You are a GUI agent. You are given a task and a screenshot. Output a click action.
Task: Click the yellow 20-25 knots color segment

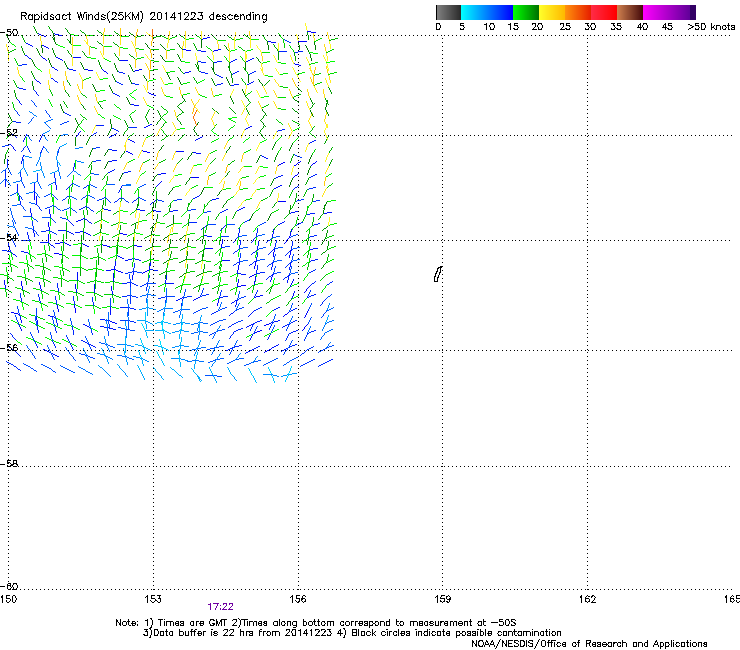click(x=552, y=12)
